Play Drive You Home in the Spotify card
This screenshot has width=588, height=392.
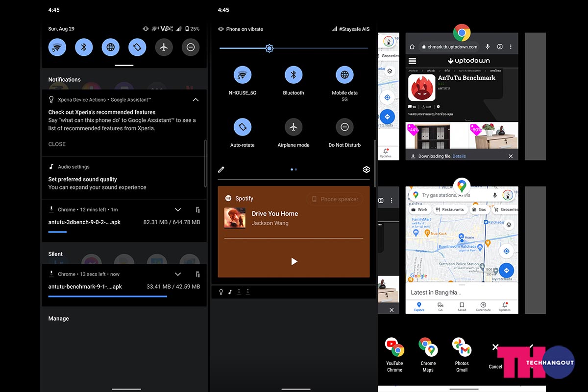click(x=294, y=261)
